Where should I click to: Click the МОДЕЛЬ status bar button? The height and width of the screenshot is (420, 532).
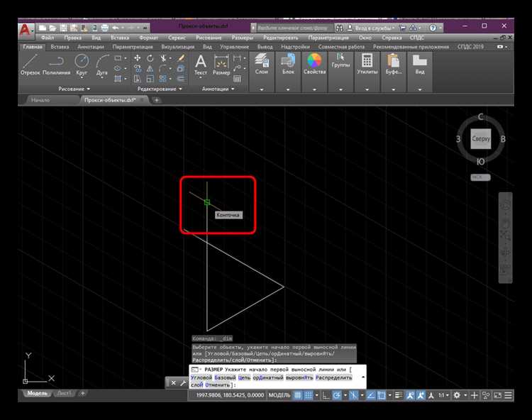pyautogui.click(x=279, y=395)
